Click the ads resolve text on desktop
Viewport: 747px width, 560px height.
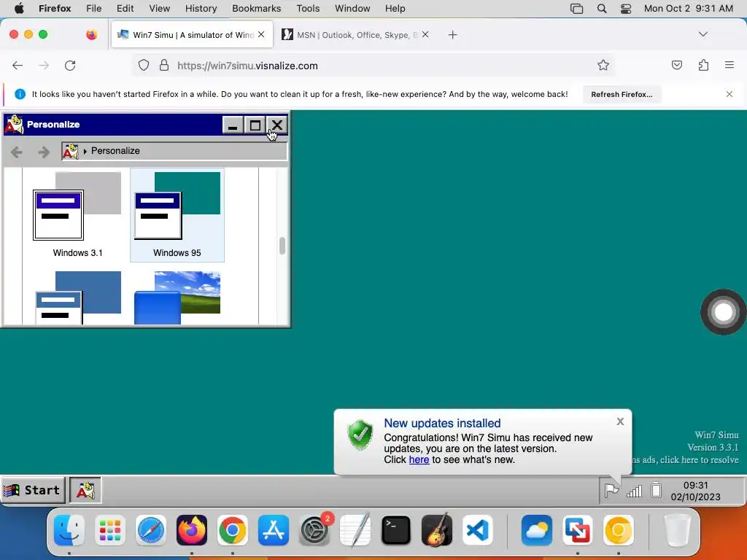point(685,459)
